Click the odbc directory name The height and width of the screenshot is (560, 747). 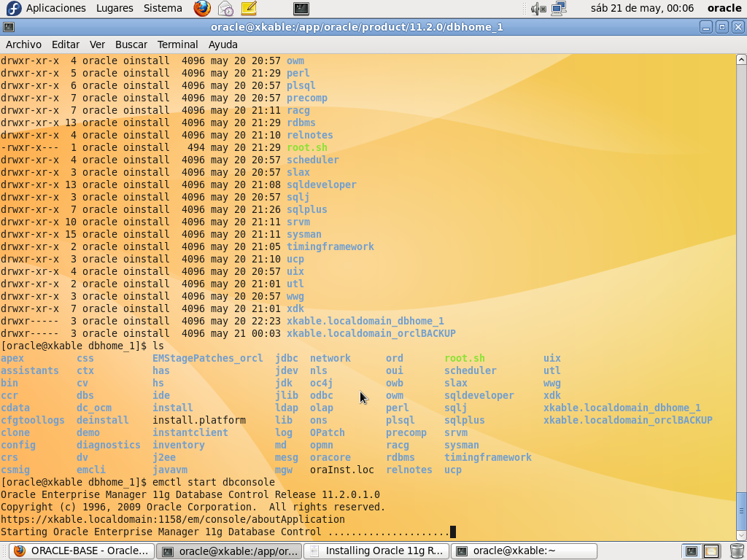321,395
